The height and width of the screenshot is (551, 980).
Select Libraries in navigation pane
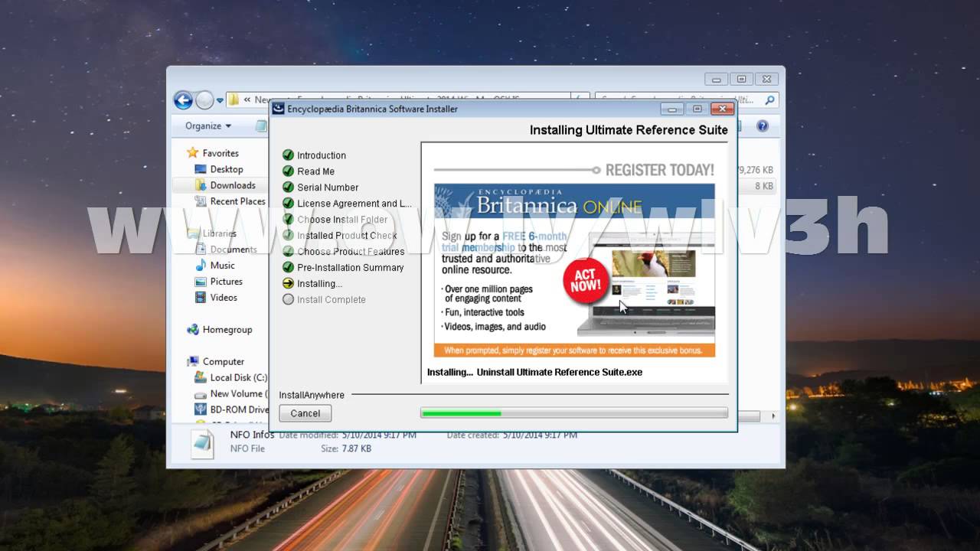(220, 233)
